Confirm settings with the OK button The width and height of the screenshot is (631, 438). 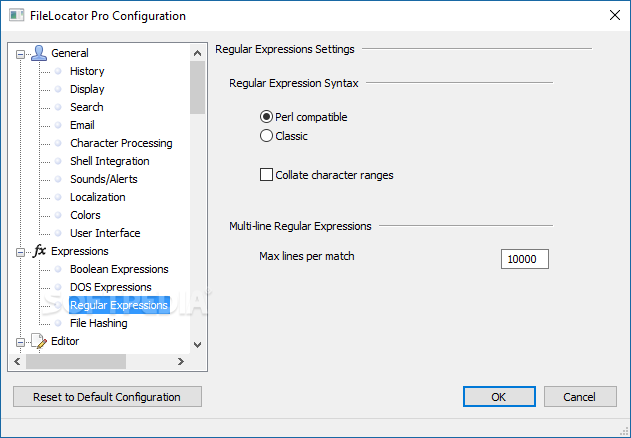tap(499, 397)
